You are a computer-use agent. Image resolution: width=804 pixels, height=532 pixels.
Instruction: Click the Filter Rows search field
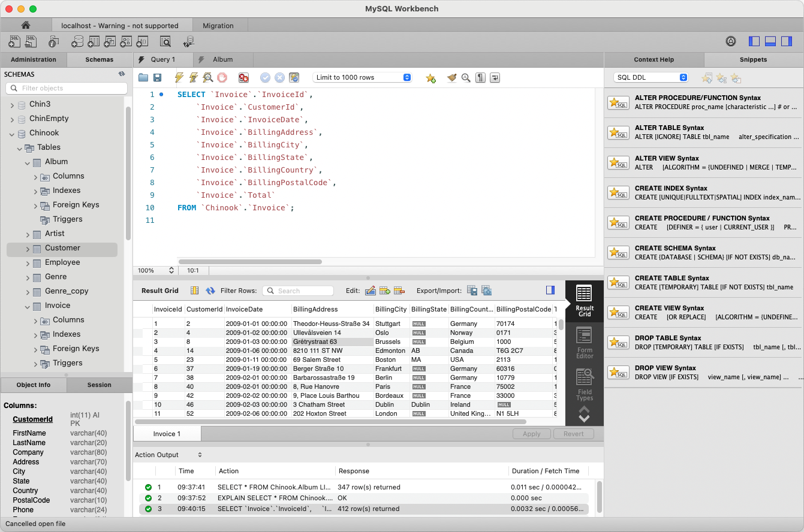pyautogui.click(x=298, y=290)
